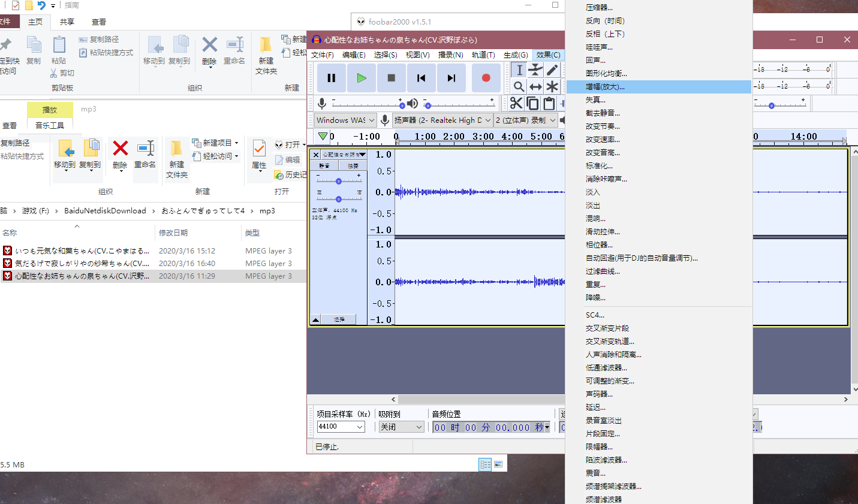This screenshot has height=504, width=858.
Task: Click the clipboard Paste icon in Audacity
Action: pos(549,103)
